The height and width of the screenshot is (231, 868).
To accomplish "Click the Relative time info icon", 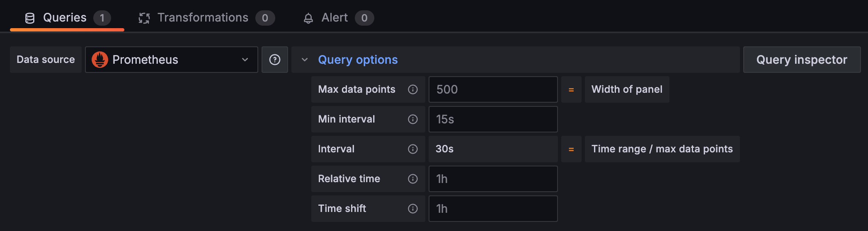I will pos(412,179).
